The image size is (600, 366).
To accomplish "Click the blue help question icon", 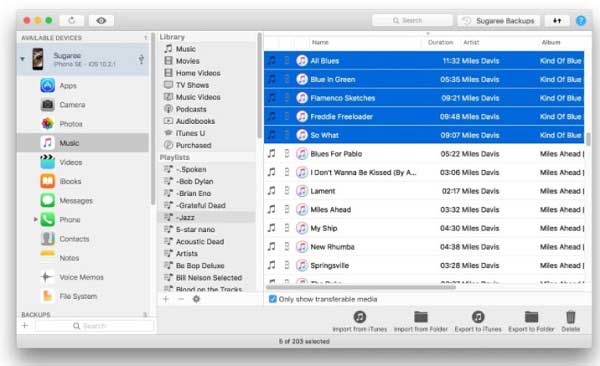I will pyautogui.click(x=581, y=20).
